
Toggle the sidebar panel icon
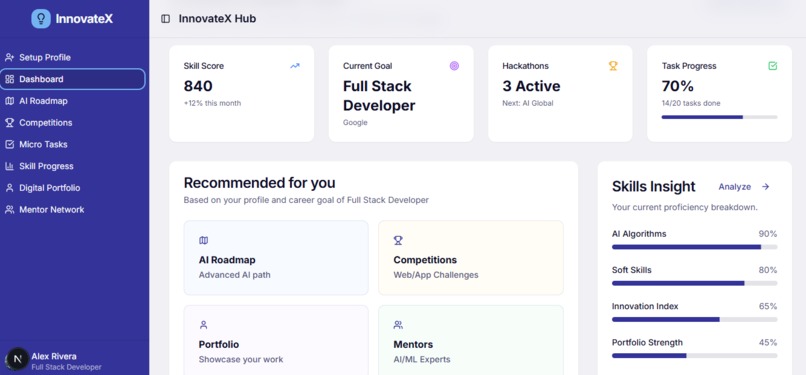pyautogui.click(x=166, y=19)
